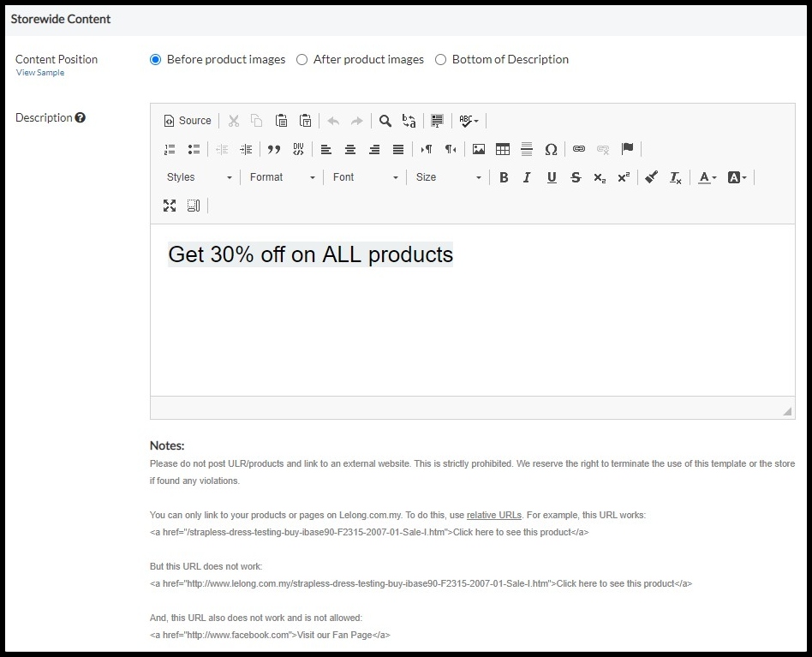Click the Paste clipboard icon

(281, 121)
